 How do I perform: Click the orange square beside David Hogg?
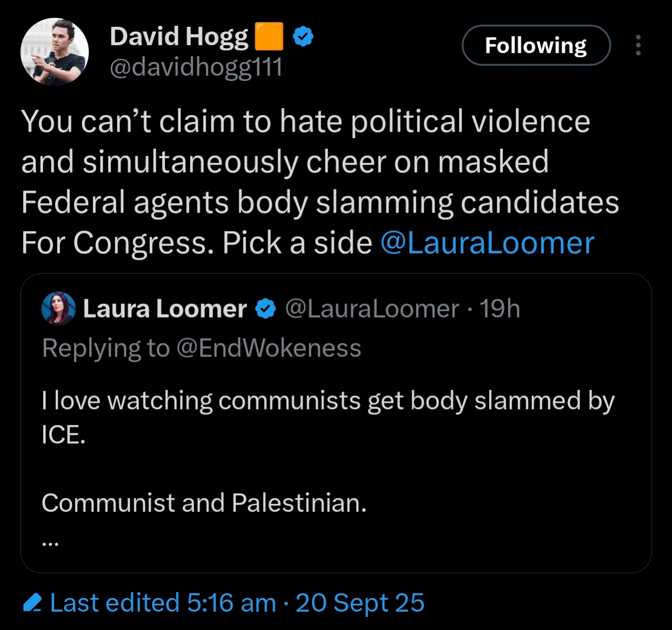269,36
